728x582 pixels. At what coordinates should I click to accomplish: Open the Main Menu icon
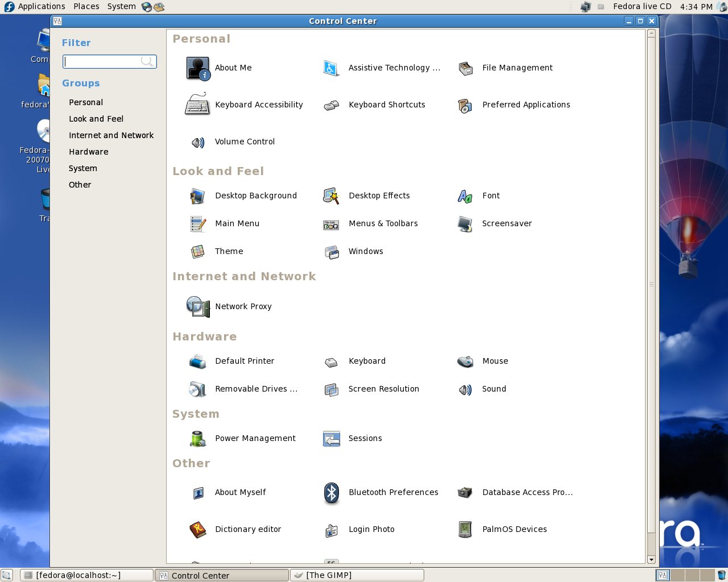(197, 224)
